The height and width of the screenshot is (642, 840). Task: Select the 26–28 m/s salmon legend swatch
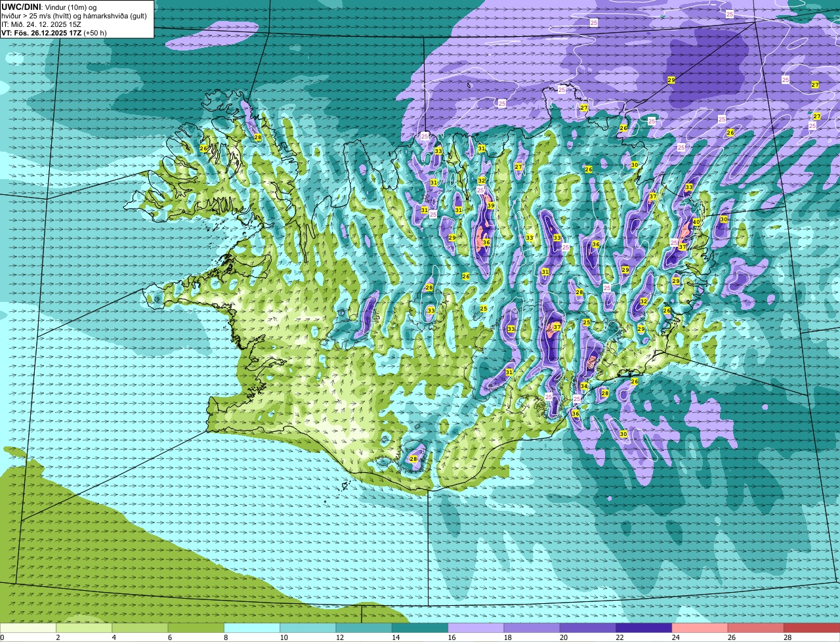(x=756, y=628)
